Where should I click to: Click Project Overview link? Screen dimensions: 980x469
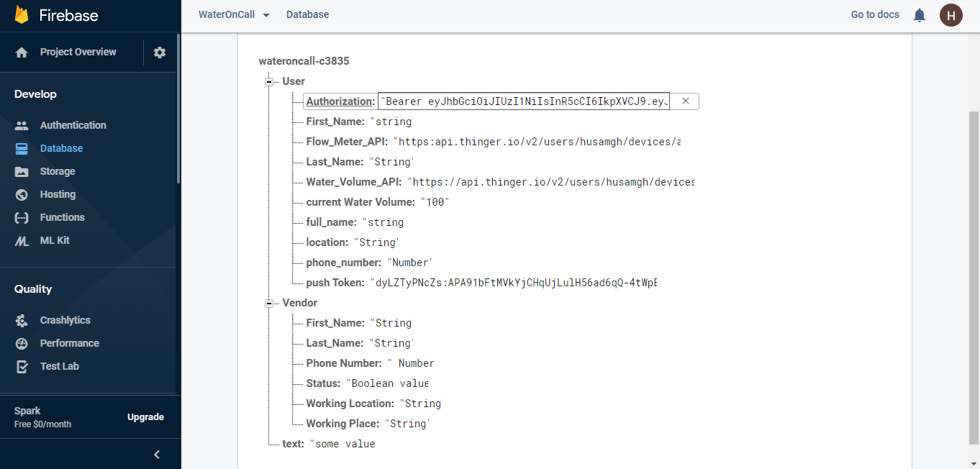[78, 52]
